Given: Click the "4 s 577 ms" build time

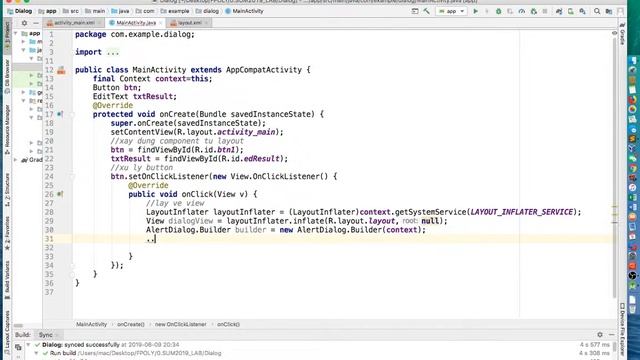Looking at the screenshot, I should (594, 345).
